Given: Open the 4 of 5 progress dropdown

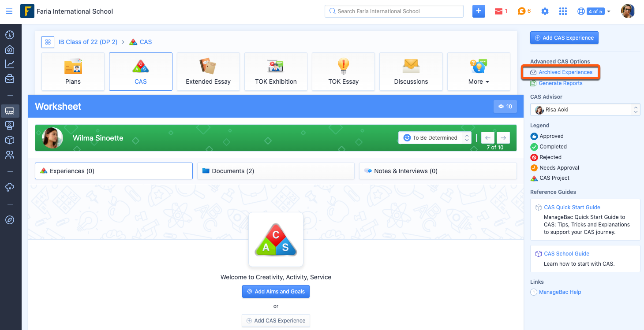Looking at the screenshot, I should (x=599, y=11).
